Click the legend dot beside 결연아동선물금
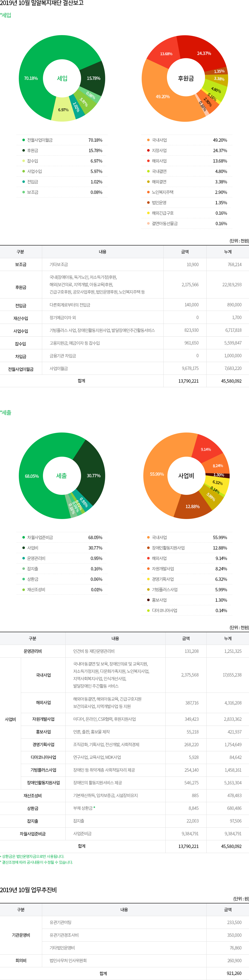 click(x=148, y=224)
